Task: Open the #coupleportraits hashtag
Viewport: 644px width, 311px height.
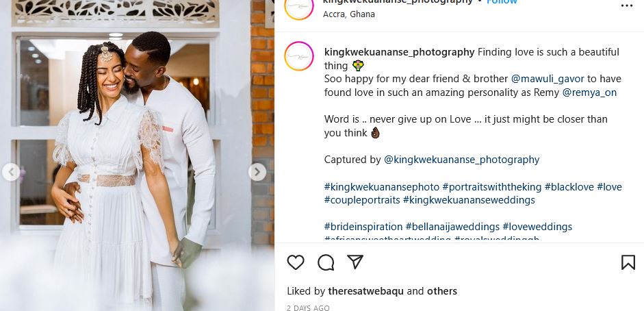Action: [362, 200]
